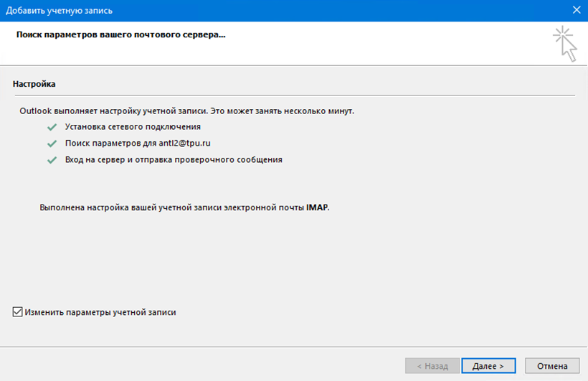Click the green checkmark beside Вход на сервер

coord(52,160)
